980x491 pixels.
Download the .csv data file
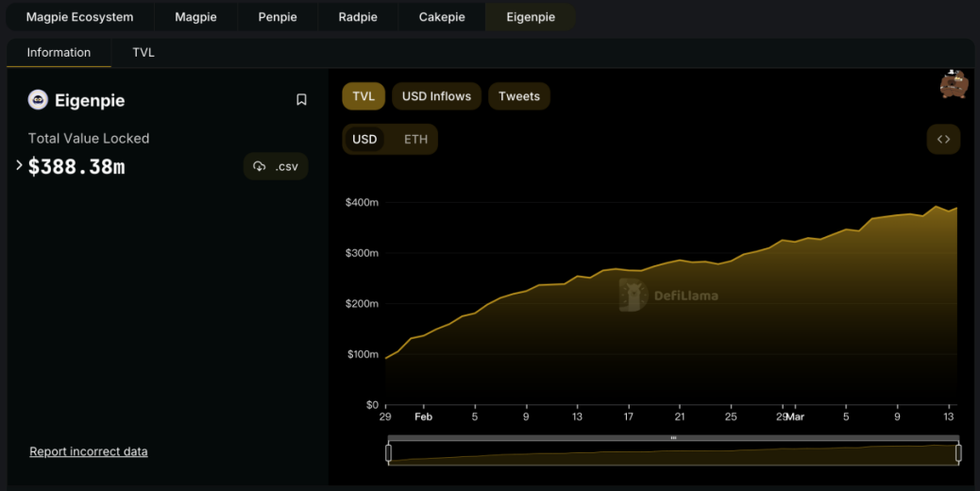pos(276,166)
